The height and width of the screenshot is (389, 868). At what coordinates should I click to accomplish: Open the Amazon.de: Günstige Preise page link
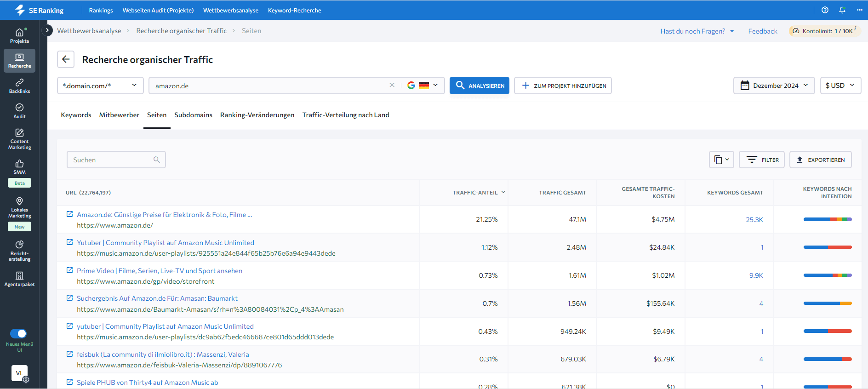164,215
